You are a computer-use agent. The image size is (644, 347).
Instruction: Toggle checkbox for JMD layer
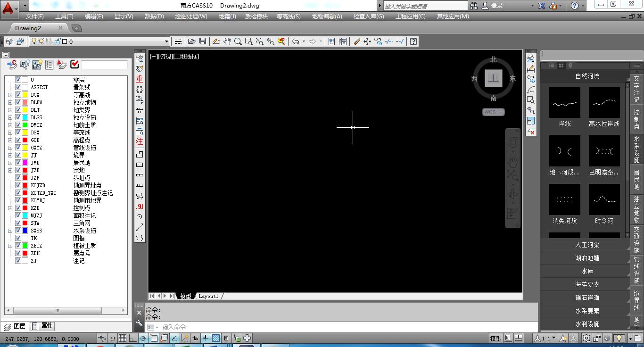pyautogui.click(x=18, y=163)
